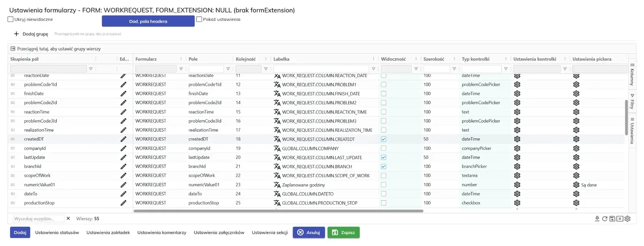Open Ustawienia zakładek

[108, 232]
